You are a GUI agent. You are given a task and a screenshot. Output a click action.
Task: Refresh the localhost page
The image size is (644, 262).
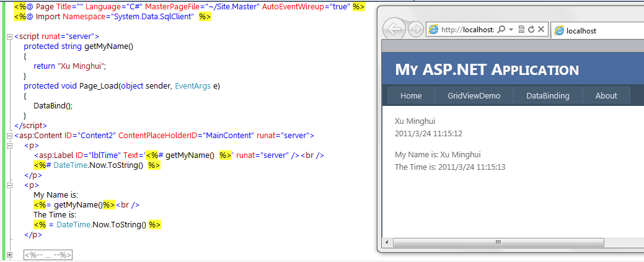(531, 30)
